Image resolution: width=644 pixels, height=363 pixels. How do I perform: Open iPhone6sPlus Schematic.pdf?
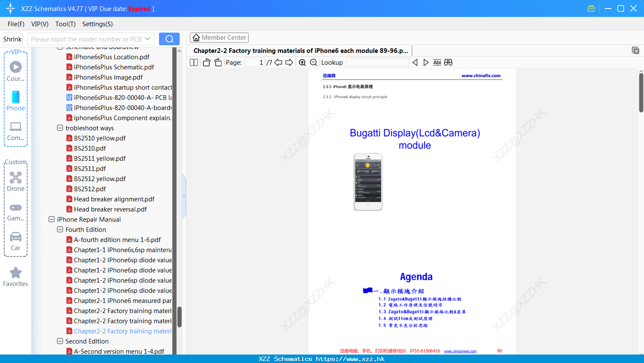(114, 67)
